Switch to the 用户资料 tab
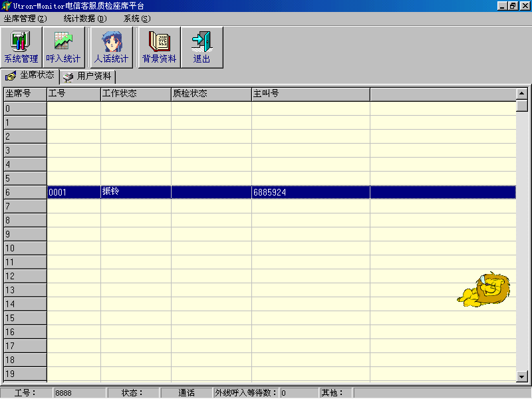532x399 pixels. [x=88, y=76]
